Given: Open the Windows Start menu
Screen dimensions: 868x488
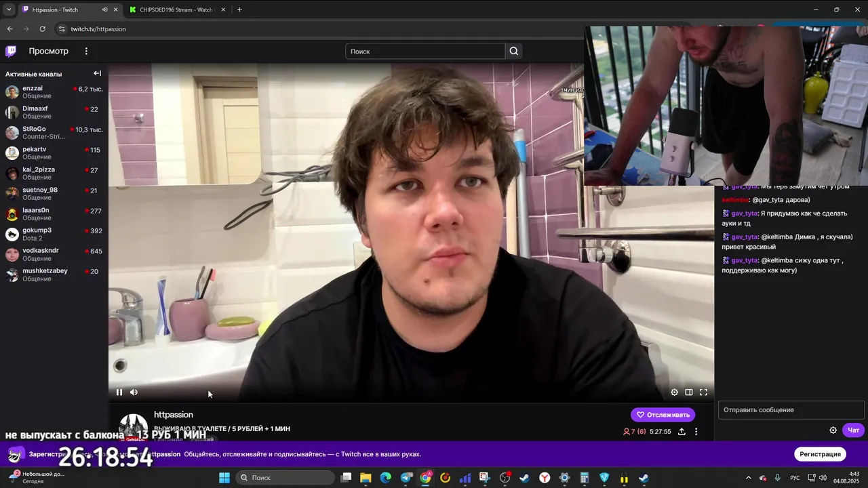Looking at the screenshot, I should point(224,478).
